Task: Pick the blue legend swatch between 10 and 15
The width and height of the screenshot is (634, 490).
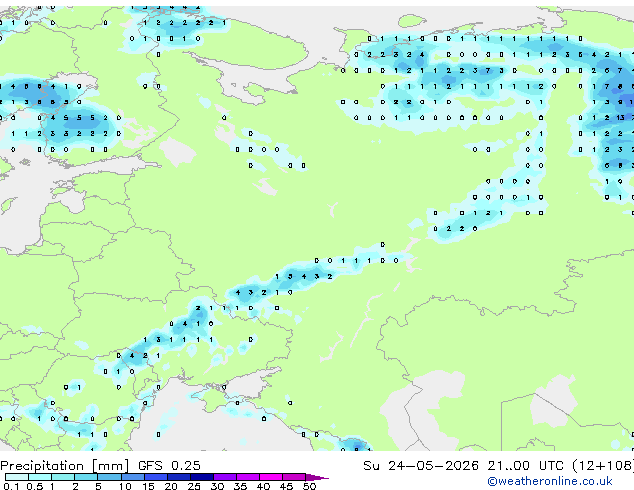Action: (x=133, y=477)
